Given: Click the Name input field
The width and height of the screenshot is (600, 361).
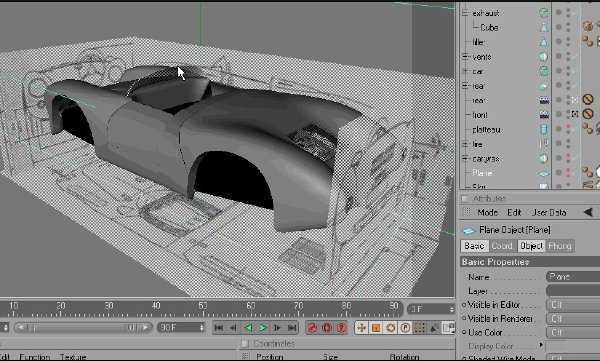Looking at the screenshot, I should (573, 276).
